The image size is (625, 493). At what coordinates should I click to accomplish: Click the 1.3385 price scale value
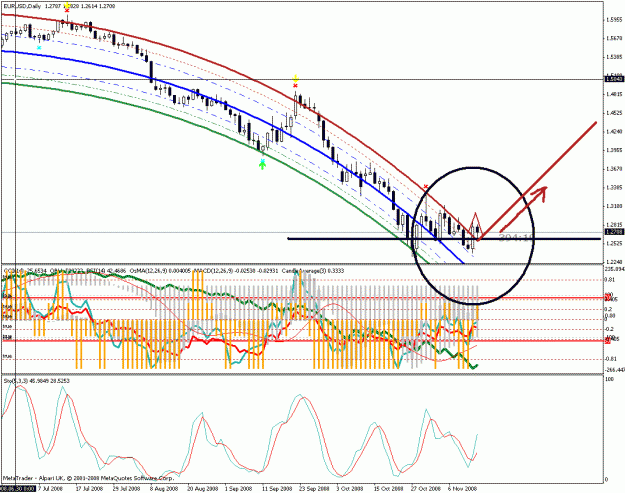(x=614, y=187)
